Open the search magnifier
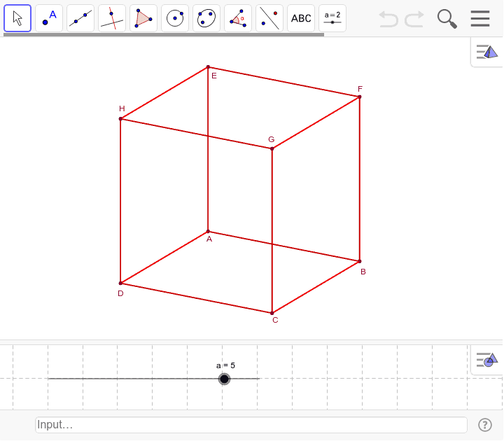Image resolution: width=504 pixels, height=441 pixels. [x=447, y=19]
